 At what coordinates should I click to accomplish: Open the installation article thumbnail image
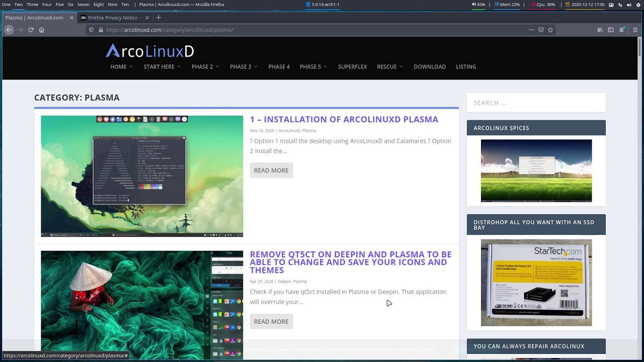click(142, 176)
